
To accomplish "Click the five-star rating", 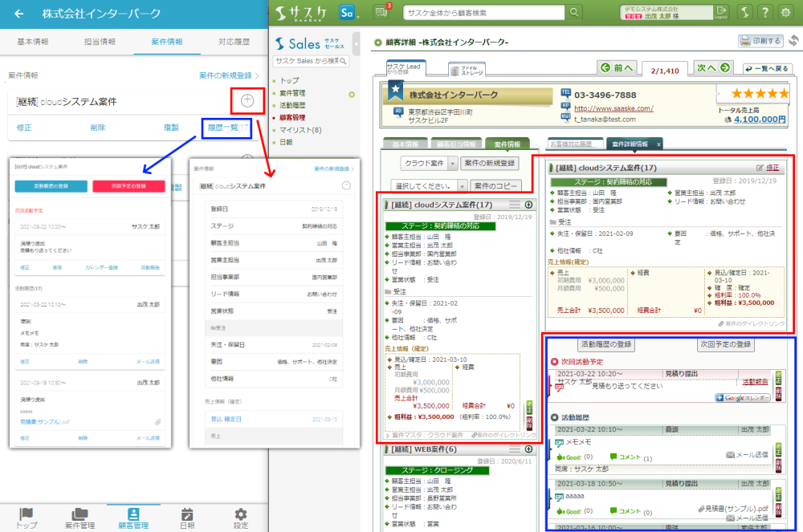I will [x=751, y=95].
